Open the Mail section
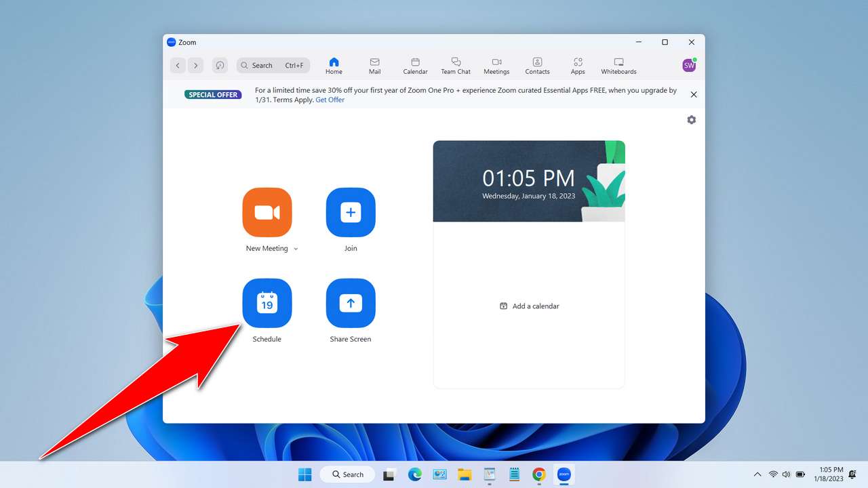868x488 pixels. coord(374,64)
